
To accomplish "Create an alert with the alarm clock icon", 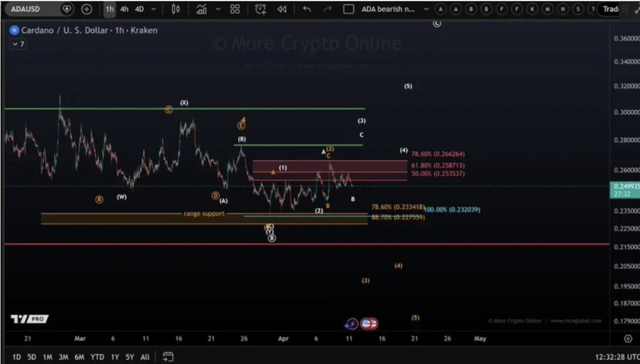I will pos(261,9).
